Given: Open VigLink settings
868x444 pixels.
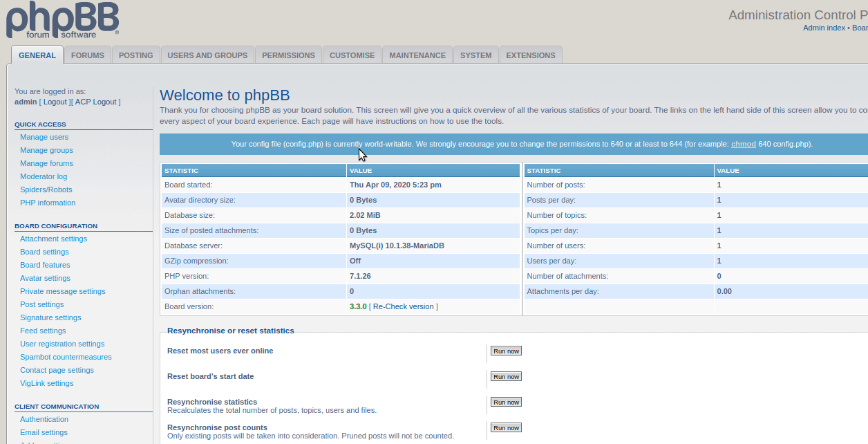Looking at the screenshot, I should pos(46,383).
